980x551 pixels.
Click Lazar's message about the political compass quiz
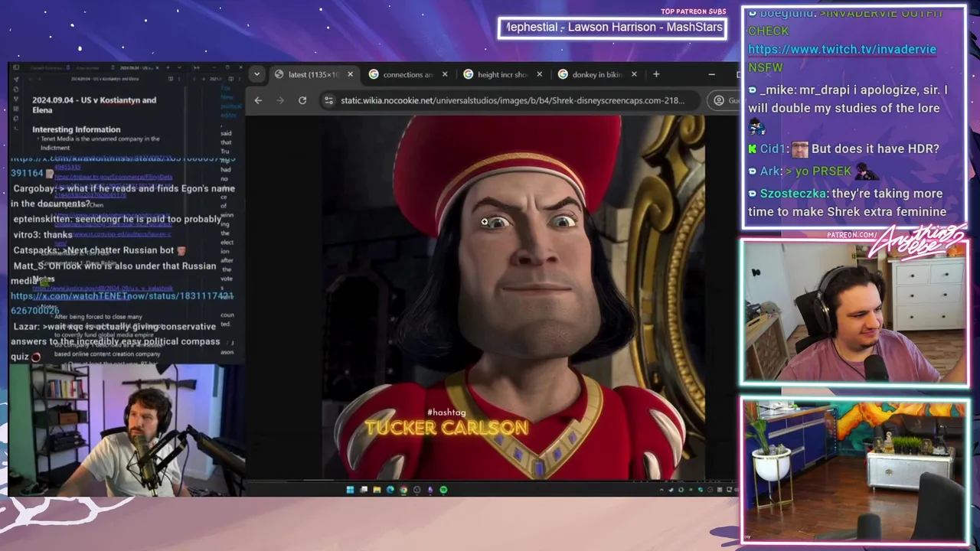116,341
